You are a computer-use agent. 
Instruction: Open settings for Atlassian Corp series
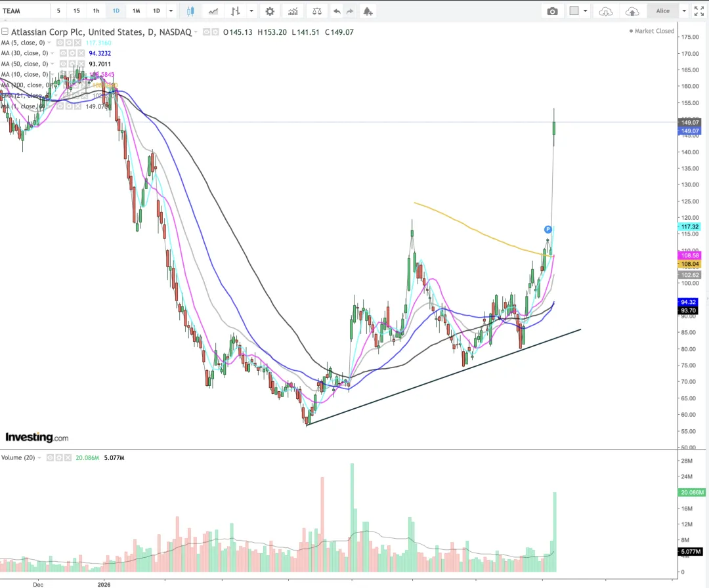coord(215,32)
